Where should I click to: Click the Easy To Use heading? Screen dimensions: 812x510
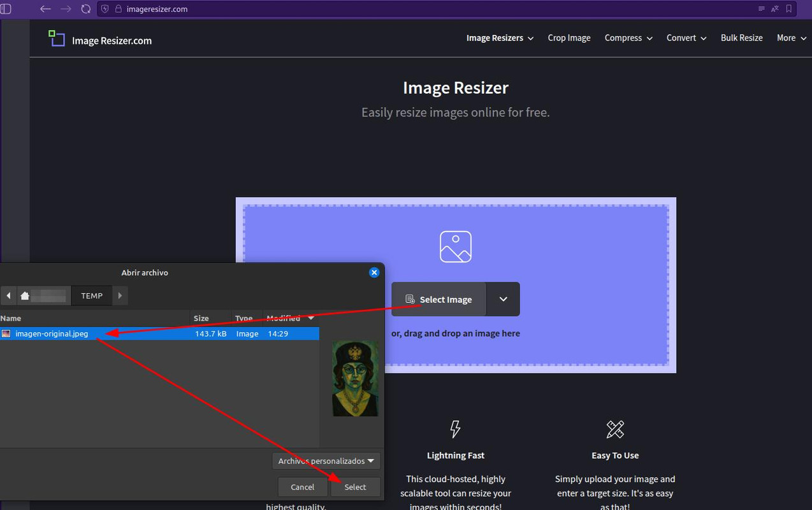(615, 455)
